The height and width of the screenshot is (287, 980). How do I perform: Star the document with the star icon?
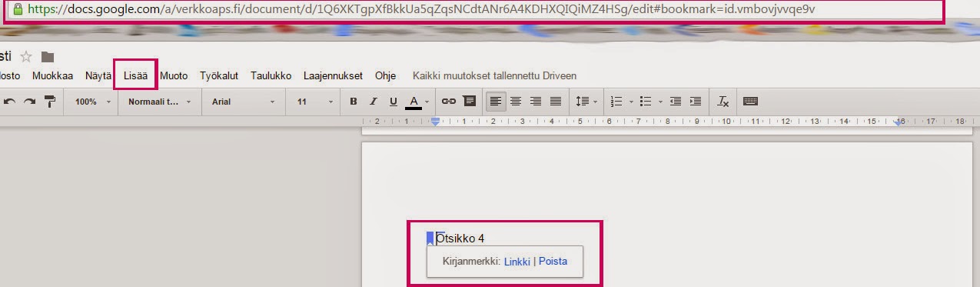pos(26,56)
